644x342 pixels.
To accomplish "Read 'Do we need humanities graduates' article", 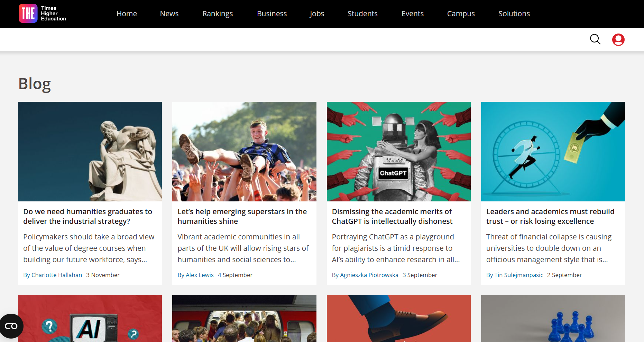I will click(88, 216).
